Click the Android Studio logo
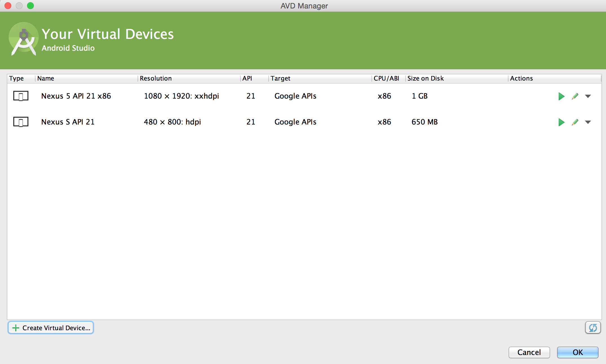 (x=24, y=39)
